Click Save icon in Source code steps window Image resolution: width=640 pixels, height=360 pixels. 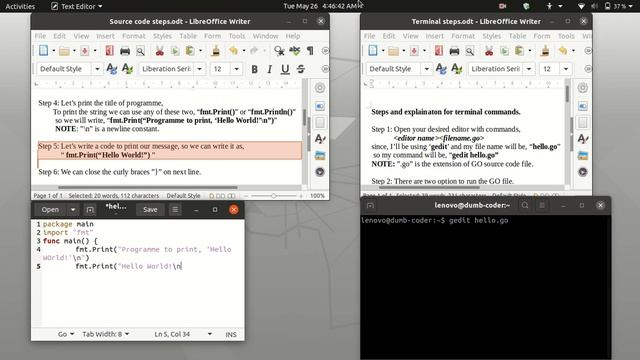85,51
